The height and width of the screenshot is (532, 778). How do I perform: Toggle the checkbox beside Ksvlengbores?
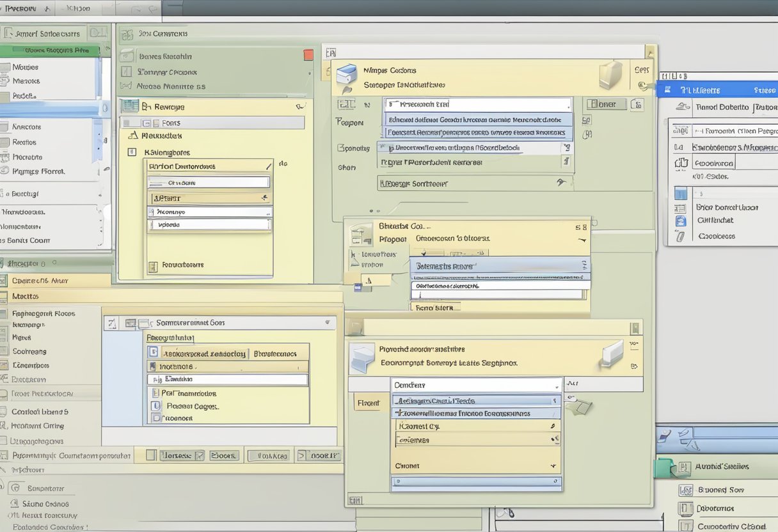pyautogui.click(x=132, y=152)
